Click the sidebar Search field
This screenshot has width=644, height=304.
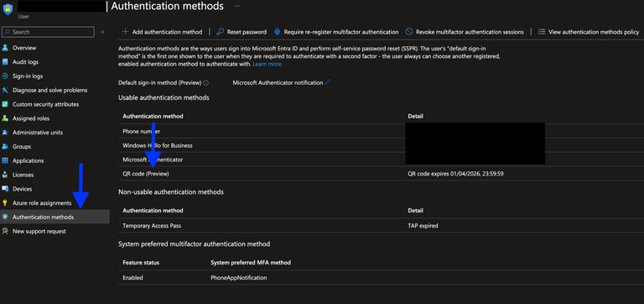(48, 32)
